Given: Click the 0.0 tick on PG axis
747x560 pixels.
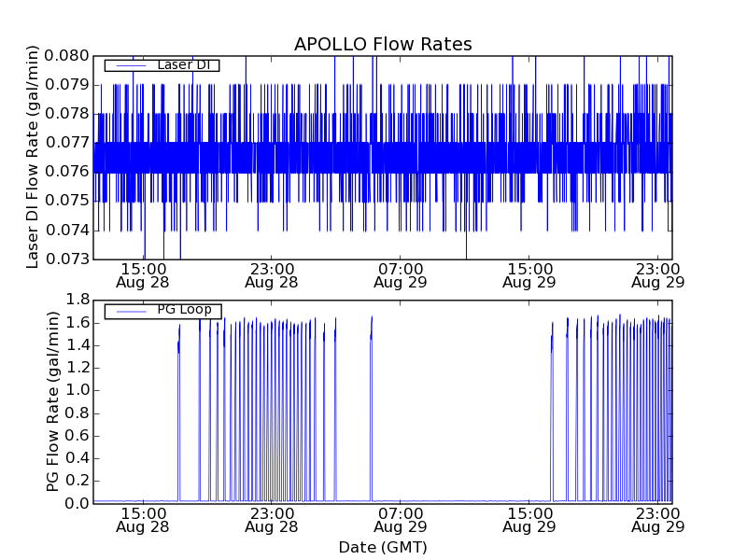Looking at the screenshot, I should [x=78, y=503].
